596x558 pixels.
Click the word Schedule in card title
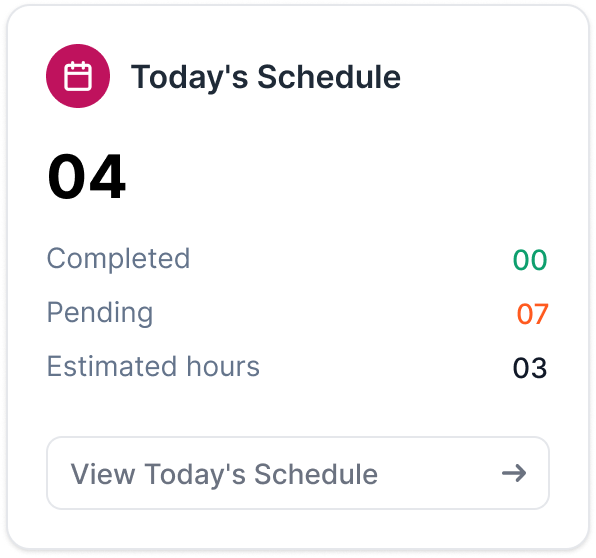(329, 77)
